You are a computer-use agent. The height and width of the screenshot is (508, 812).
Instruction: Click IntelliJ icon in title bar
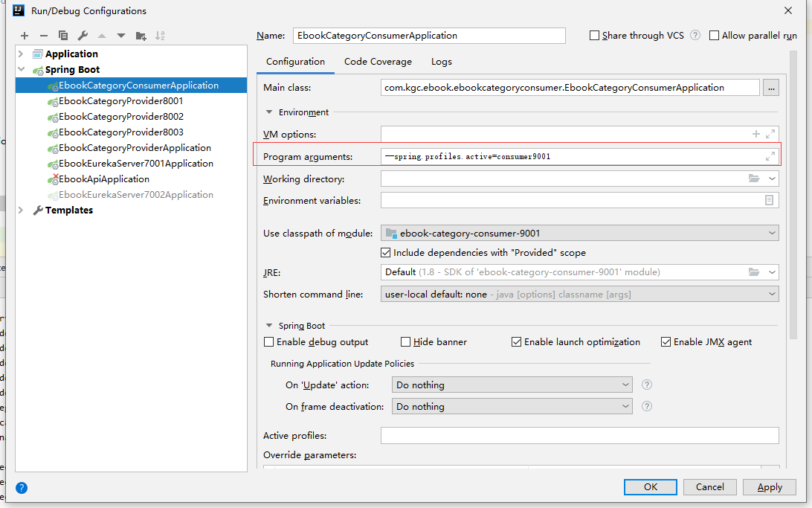(19, 10)
